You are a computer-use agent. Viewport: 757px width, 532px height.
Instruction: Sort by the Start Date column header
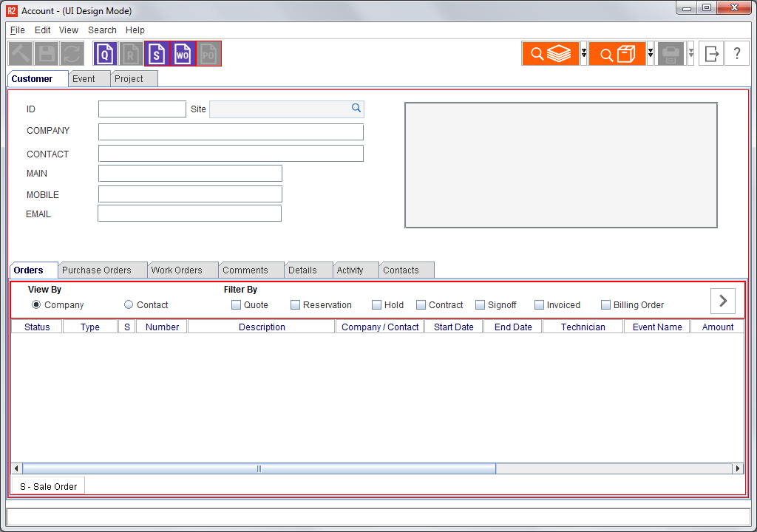pos(453,327)
